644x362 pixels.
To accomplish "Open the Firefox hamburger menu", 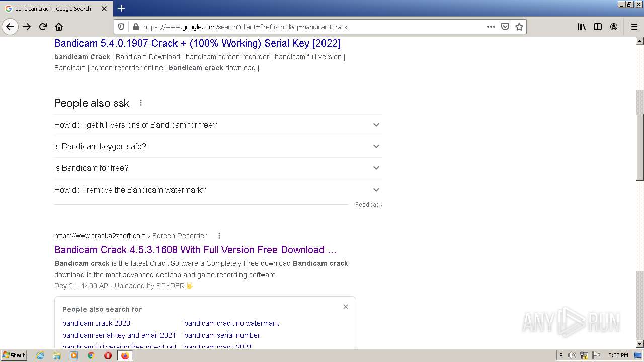I will [x=634, y=27].
